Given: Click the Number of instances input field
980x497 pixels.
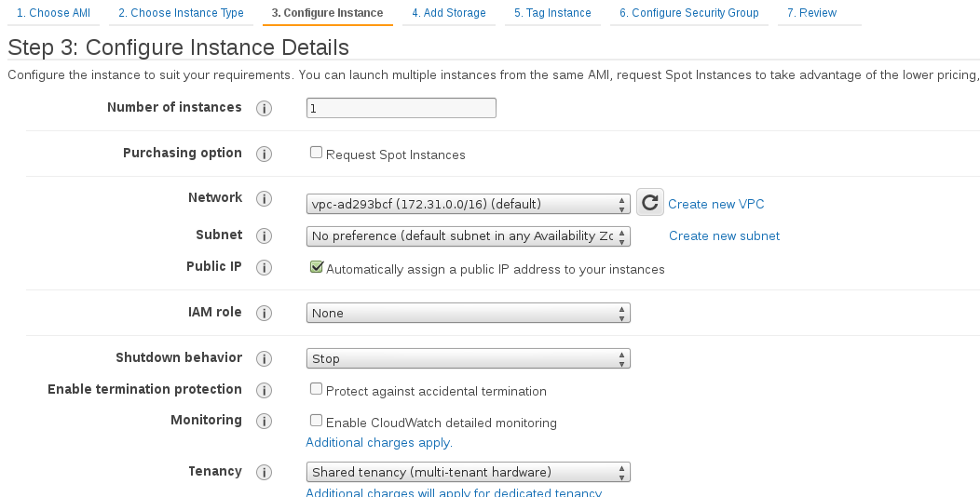Looking at the screenshot, I should click(401, 109).
